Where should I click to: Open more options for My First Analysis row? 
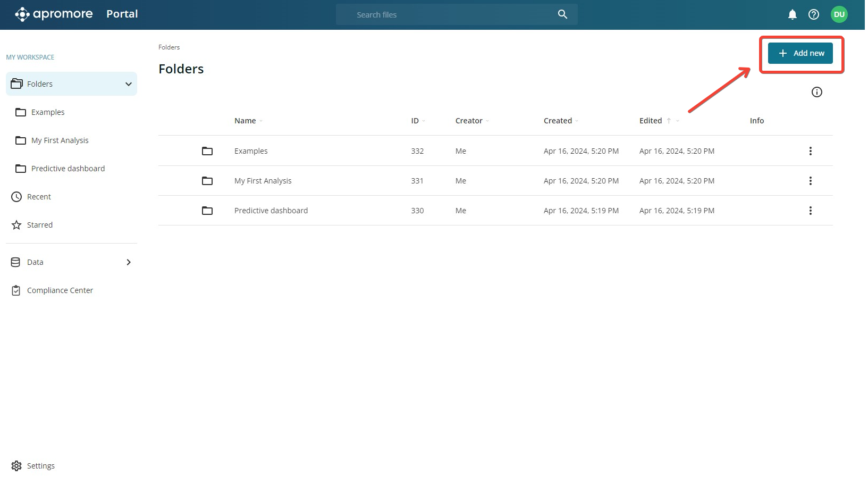[x=810, y=181]
